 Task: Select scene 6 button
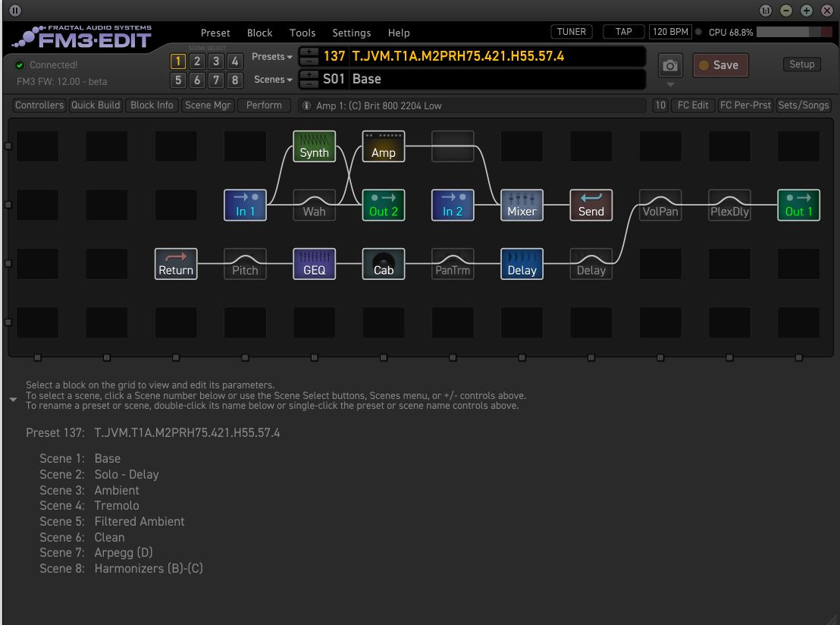pyautogui.click(x=197, y=80)
